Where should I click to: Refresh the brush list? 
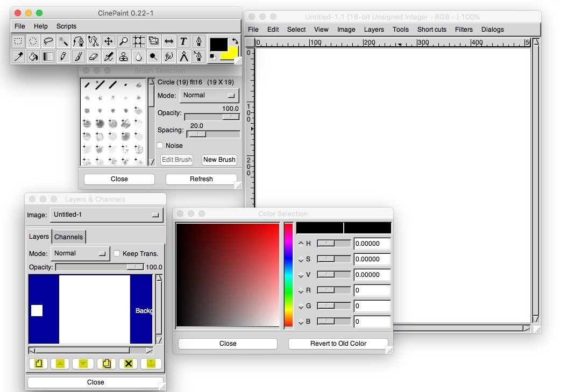[x=201, y=179]
